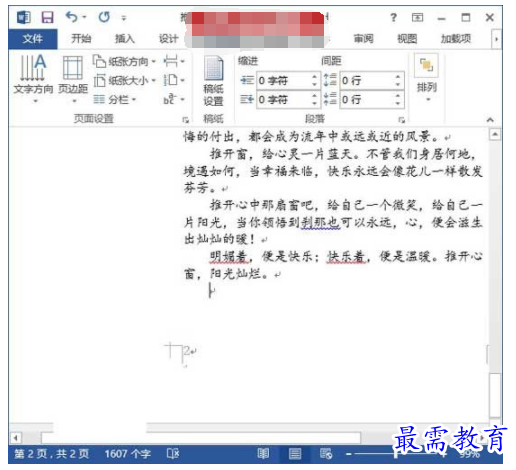Click the vertical scrollbar thumb
Screen dimensions: 516x470
point(495,395)
